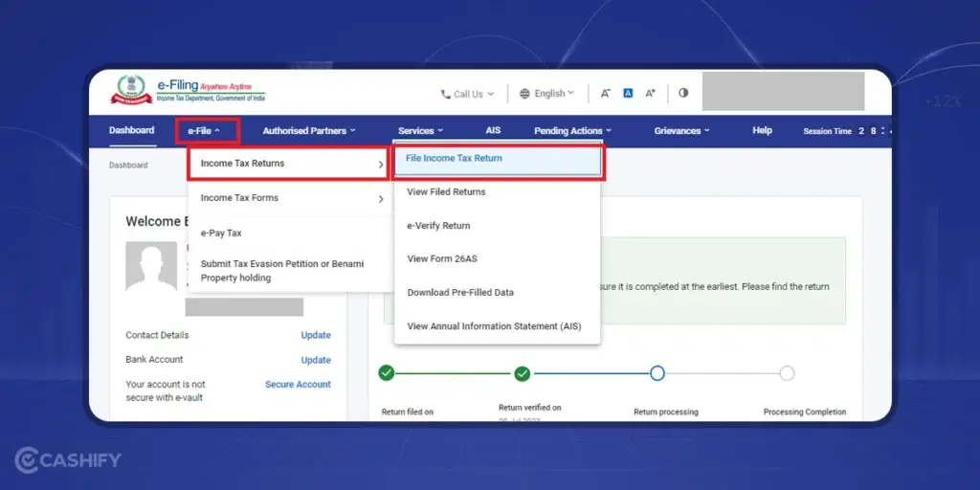Screen dimensions: 980x490
Task: Reset font size with default A icon
Action: (x=628, y=93)
